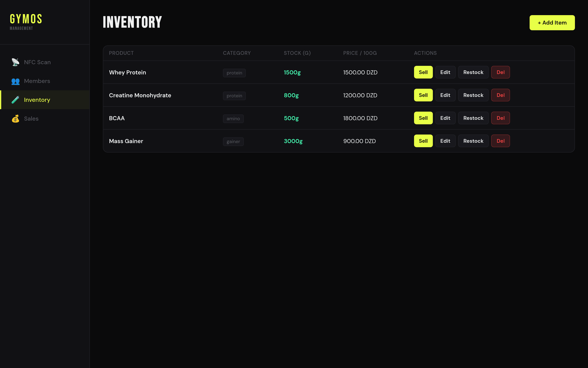Delete the BCAA item
Screen dimensions: 588x368
(501, 118)
